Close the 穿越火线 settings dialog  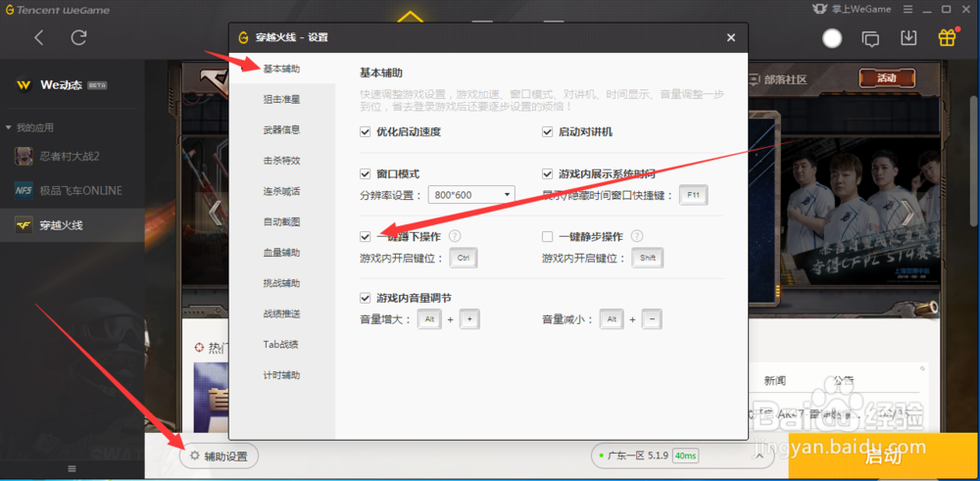pos(731,37)
